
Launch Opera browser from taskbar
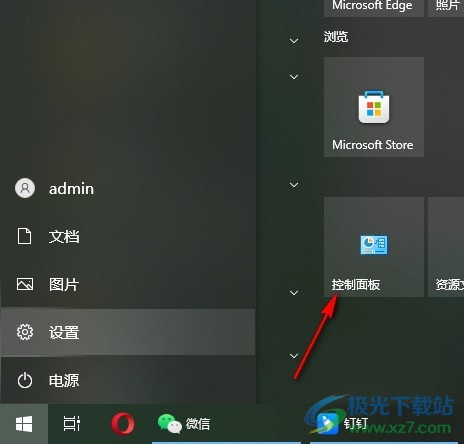[x=123, y=424]
